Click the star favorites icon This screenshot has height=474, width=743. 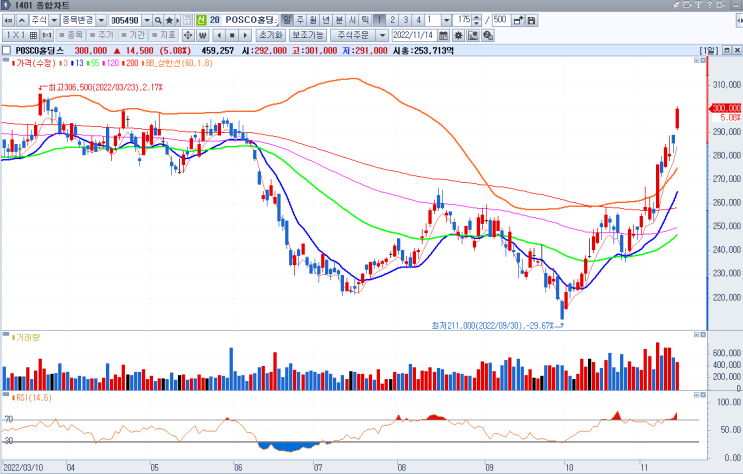[x=169, y=20]
